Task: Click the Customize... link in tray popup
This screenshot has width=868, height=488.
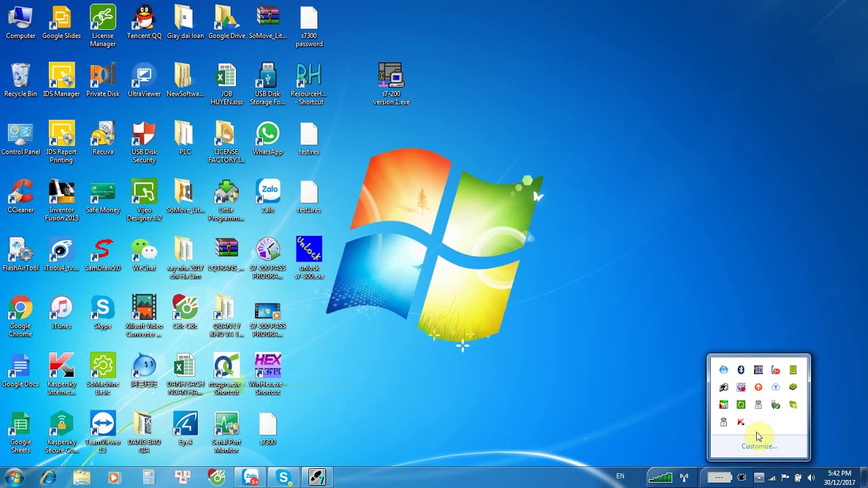Action: coord(759,446)
